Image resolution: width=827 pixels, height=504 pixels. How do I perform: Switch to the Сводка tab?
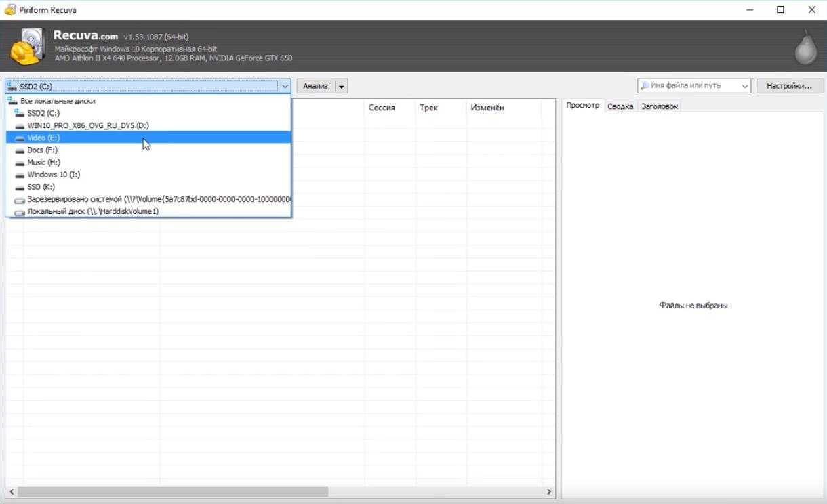620,106
